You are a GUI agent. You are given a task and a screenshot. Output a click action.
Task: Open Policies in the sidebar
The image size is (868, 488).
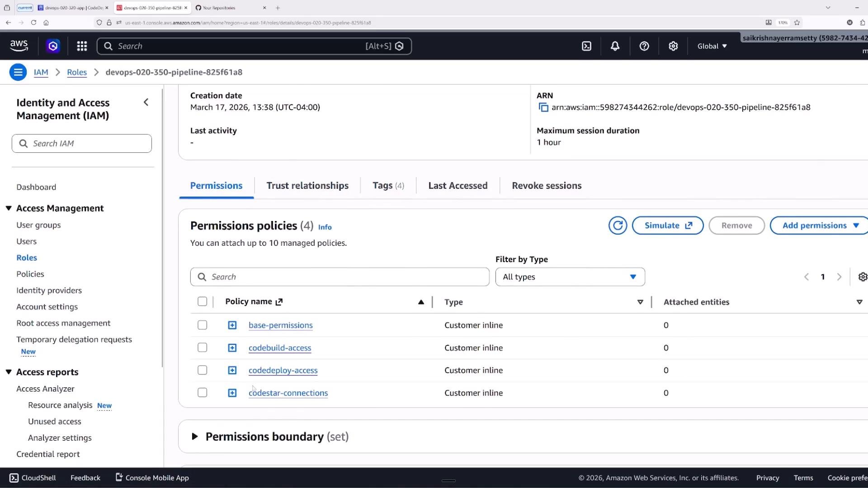click(x=30, y=274)
